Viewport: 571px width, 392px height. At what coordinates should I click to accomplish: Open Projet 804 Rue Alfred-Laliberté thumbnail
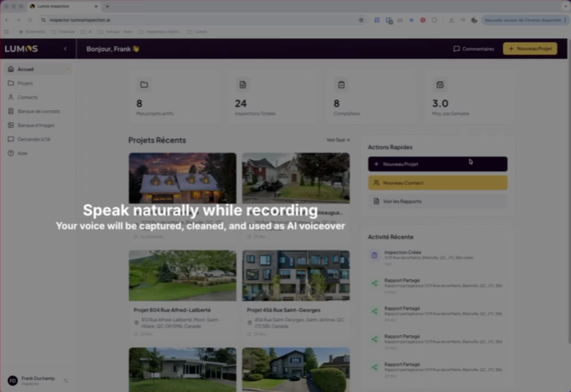182,275
